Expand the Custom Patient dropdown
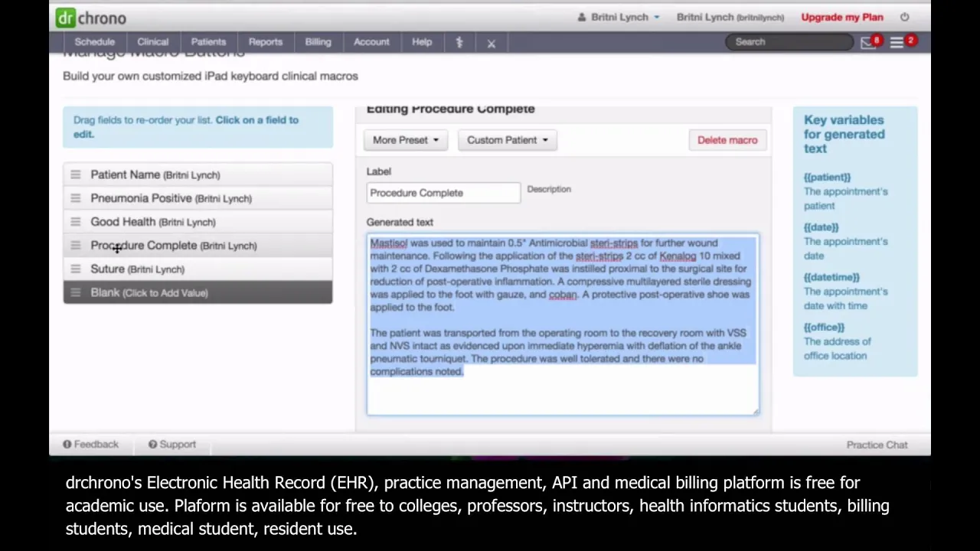The image size is (980, 551). 508,140
